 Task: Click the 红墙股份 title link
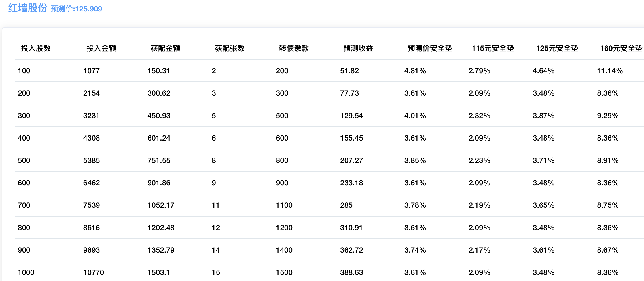[x=27, y=8]
